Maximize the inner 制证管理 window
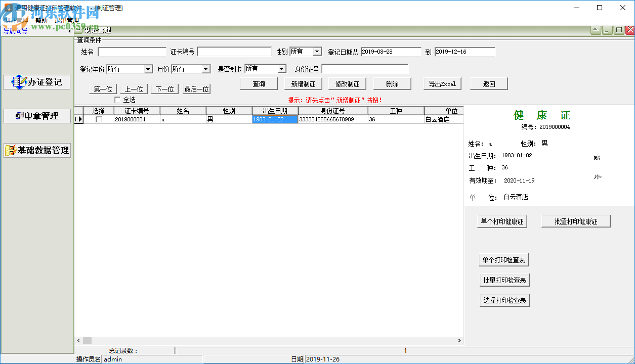This screenshot has width=635, height=364. [618, 30]
